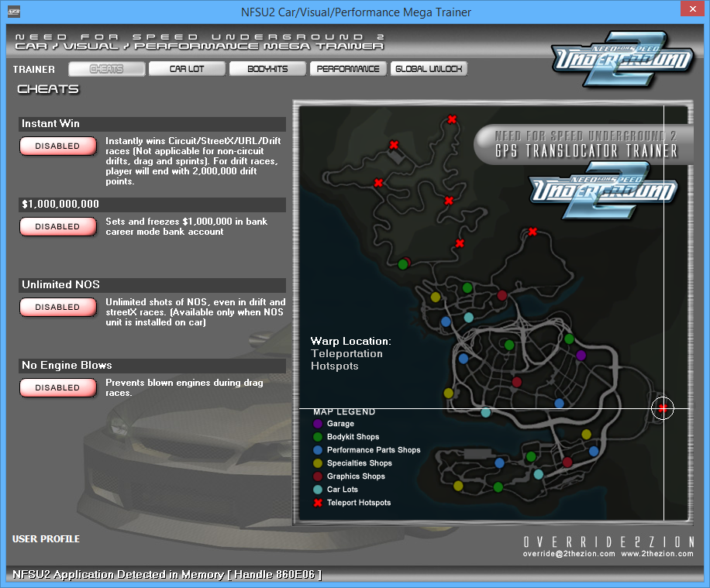Click the blue Performance Parts Shops legend dot
The height and width of the screenshot is (588, 710).
318,450
